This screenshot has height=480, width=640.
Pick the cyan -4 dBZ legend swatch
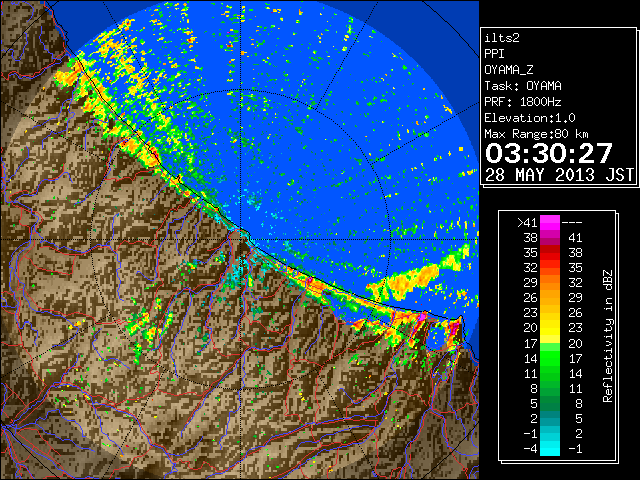(550, 449)
